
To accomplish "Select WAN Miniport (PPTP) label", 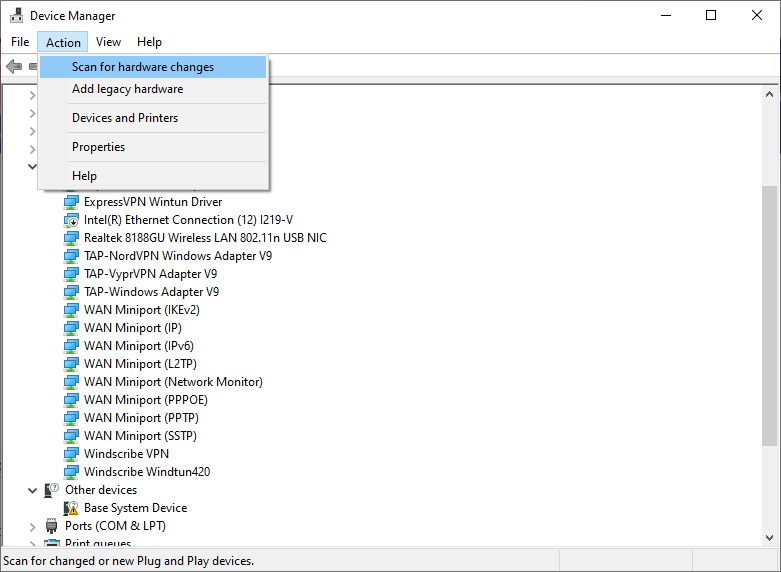I will pos(141,418).
